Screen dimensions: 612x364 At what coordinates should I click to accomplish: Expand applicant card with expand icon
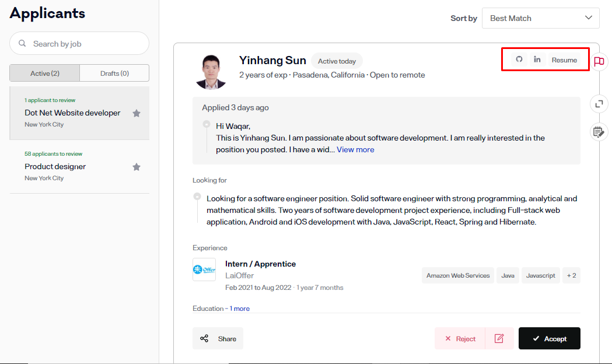[598, 104]
